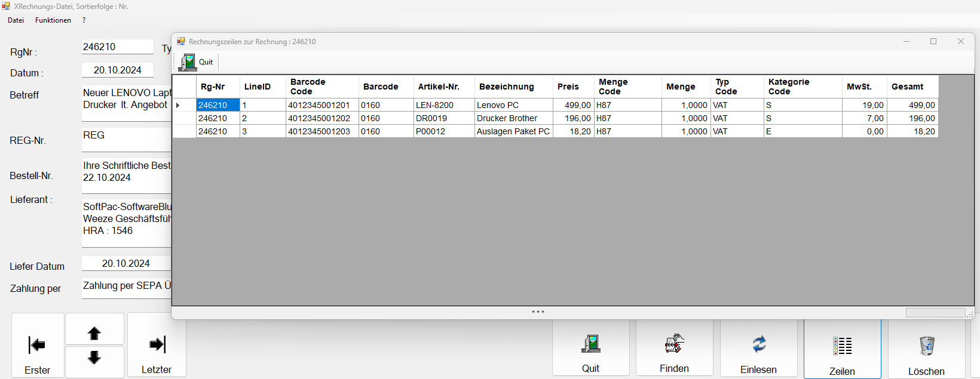Click the Kategorie Code column header
This screenshot has width=980, height=379.
[803, 87]
